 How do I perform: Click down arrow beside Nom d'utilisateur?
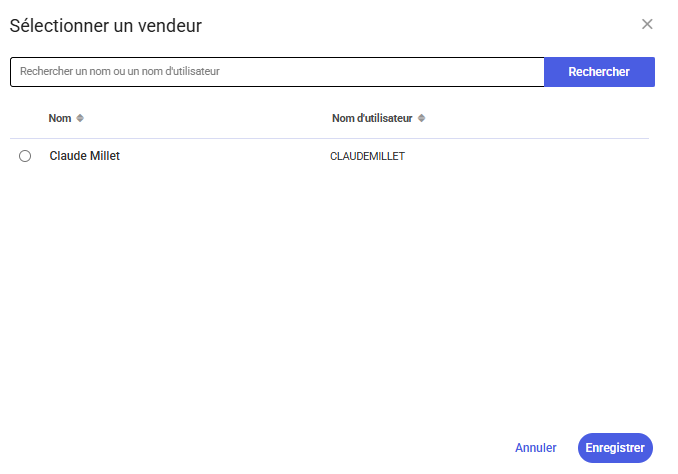pos(421,121)
